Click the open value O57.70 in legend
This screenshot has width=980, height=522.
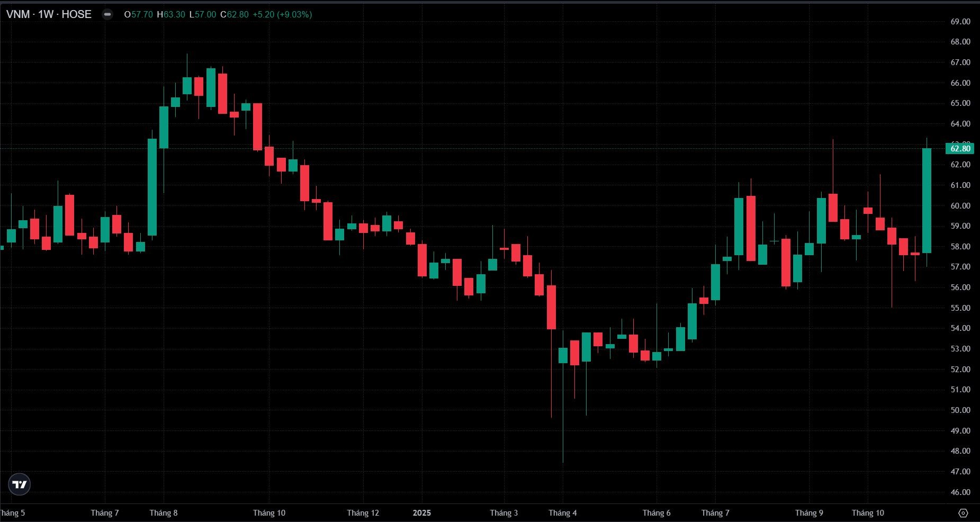pyautogui.click(x=138, y=14)
